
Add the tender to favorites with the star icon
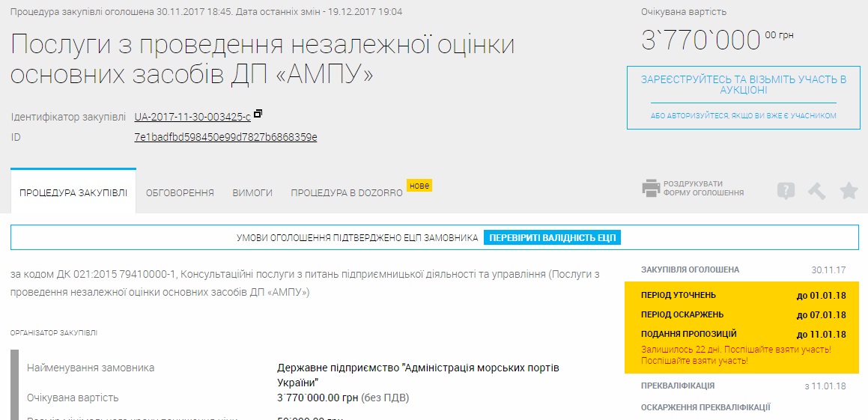(849, 191)
